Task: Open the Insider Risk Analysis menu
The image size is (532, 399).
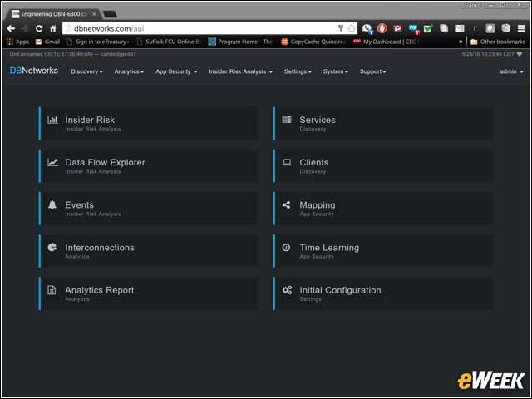Action: (240, 71)
